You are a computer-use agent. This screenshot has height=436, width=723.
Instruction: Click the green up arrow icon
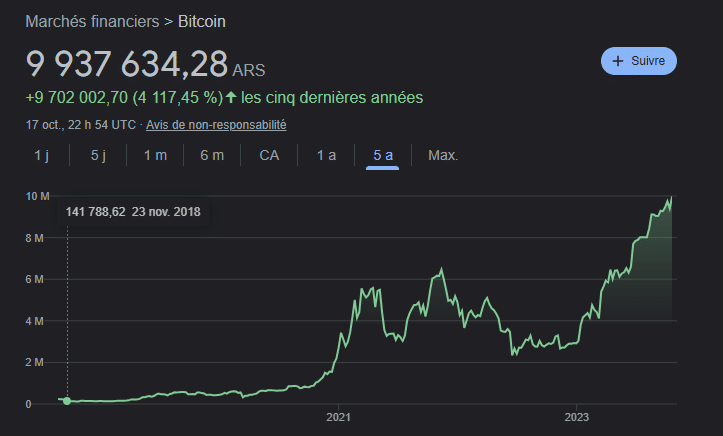point(231,97)
